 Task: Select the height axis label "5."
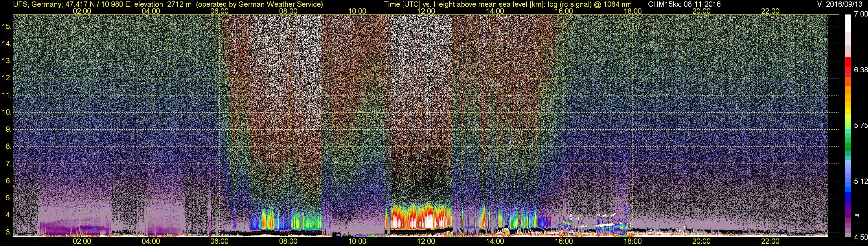[x=8, y=198]
